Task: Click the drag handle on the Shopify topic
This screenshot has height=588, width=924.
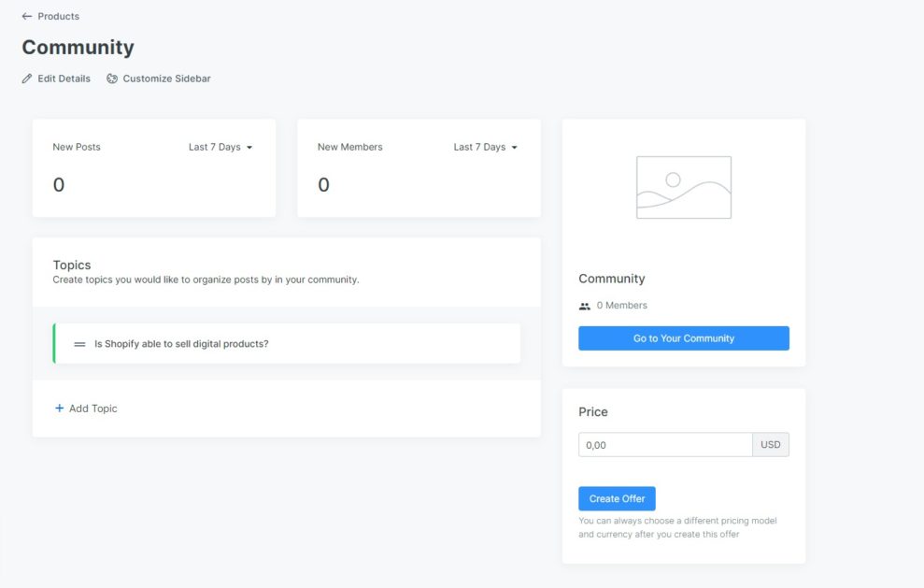Action: point(79,344)
